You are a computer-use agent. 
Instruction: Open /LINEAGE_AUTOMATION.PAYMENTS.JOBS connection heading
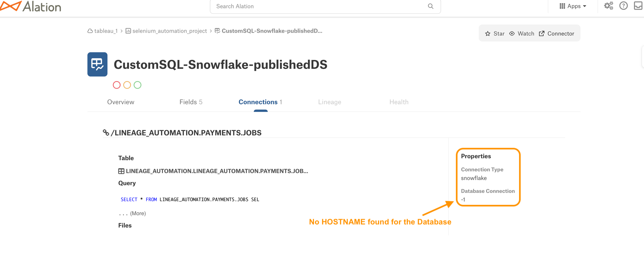point(186,133)
